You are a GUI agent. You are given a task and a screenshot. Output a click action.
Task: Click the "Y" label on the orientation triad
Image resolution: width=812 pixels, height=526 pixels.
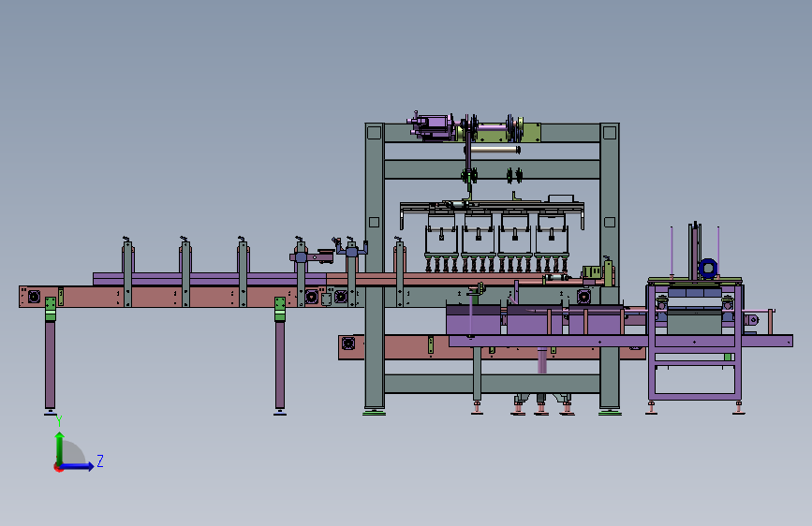click(59, 421)
